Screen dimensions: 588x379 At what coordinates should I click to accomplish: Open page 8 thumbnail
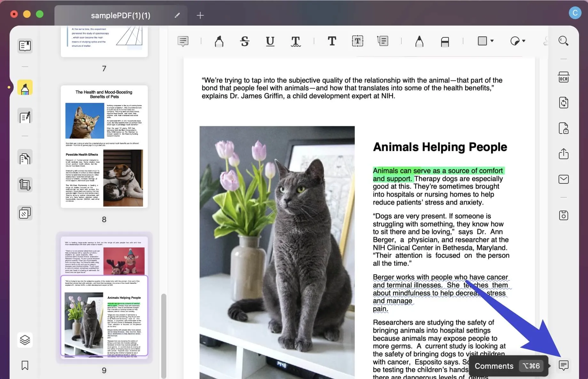coord(104,147)
